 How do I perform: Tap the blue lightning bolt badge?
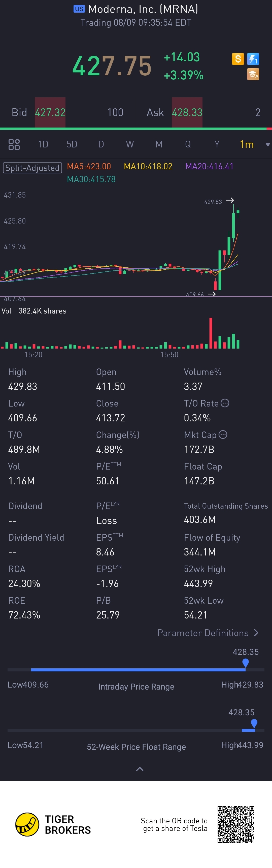tap(253, 59)
